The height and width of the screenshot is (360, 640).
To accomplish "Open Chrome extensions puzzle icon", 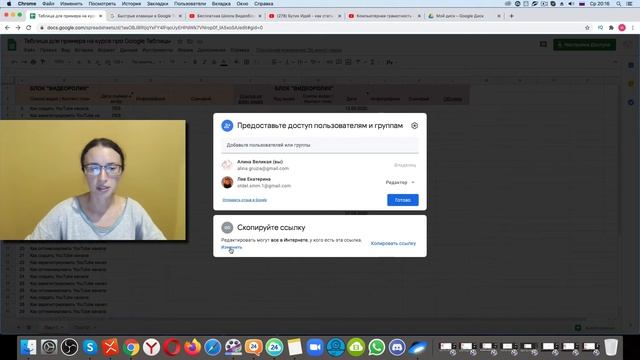I will click(611, 28).
